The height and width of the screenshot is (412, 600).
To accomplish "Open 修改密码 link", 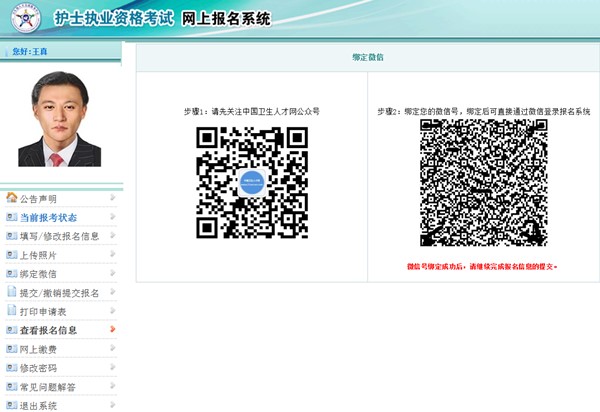I will click(x=38, y=368).
